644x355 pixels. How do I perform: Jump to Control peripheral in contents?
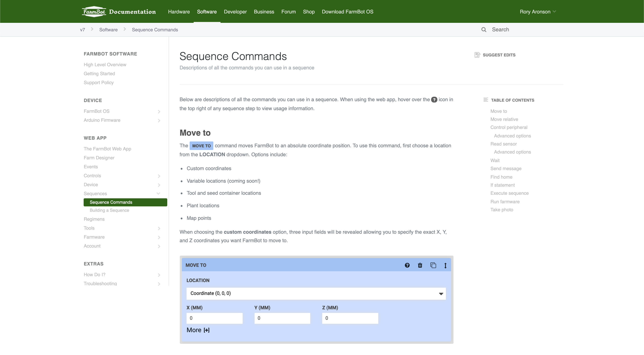pyautogui.click(x=509, y=127)
